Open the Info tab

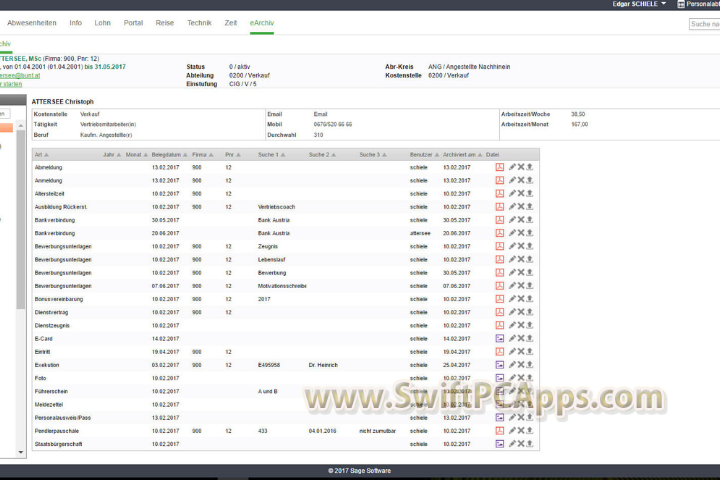[x=75, y=23]
